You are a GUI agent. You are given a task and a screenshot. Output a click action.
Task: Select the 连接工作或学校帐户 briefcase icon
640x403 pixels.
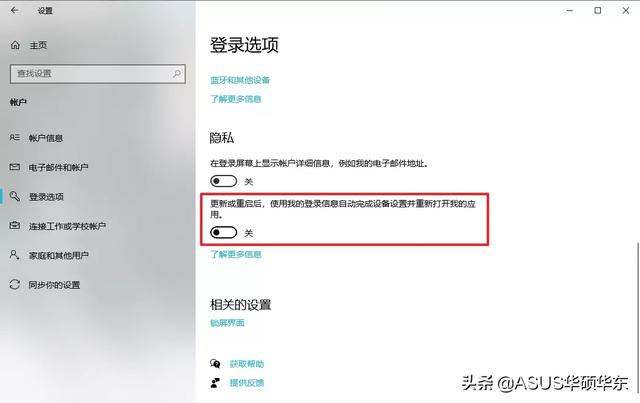point(15,226)
